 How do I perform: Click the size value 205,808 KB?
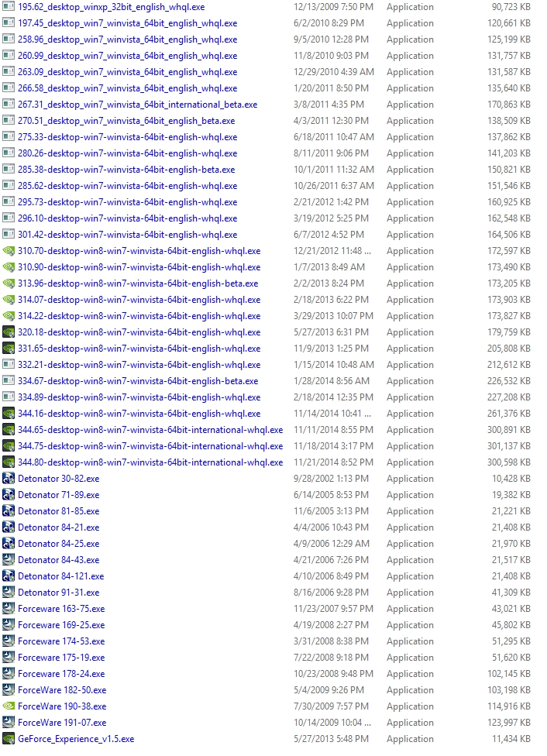508,348
